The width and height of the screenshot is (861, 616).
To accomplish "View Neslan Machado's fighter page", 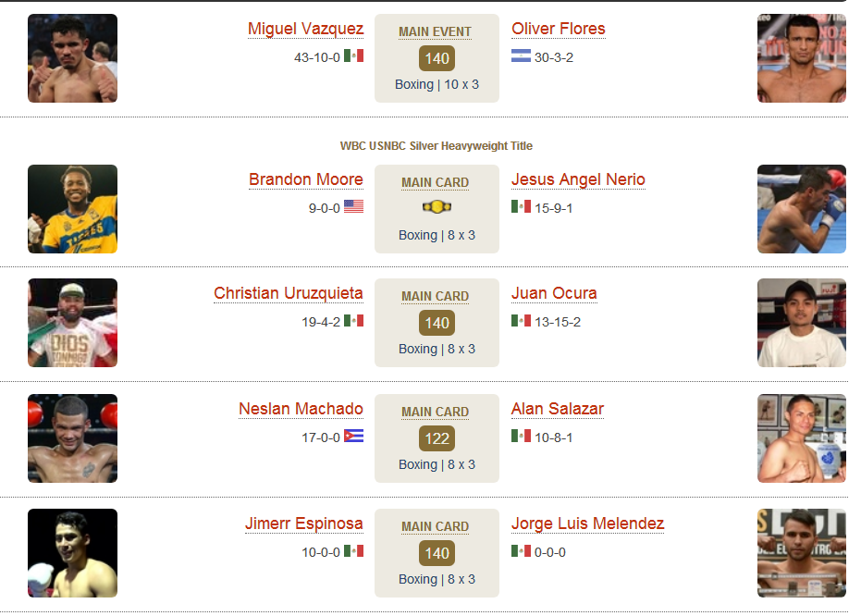I will (301, 409).
